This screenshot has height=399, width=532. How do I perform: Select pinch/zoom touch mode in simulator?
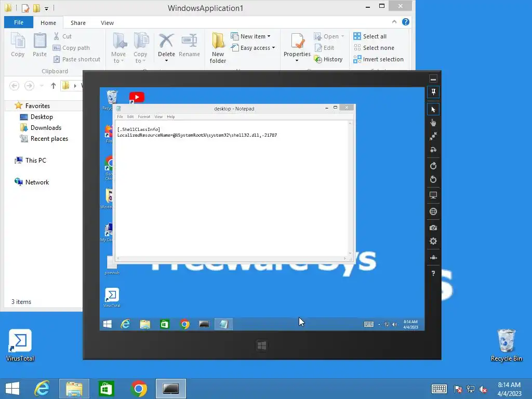coord(433,136)
